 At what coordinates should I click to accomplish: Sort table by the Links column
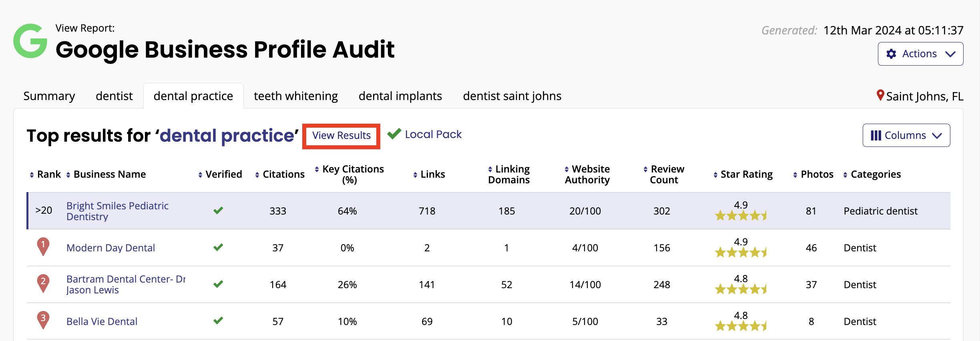(x=429, y=175)
